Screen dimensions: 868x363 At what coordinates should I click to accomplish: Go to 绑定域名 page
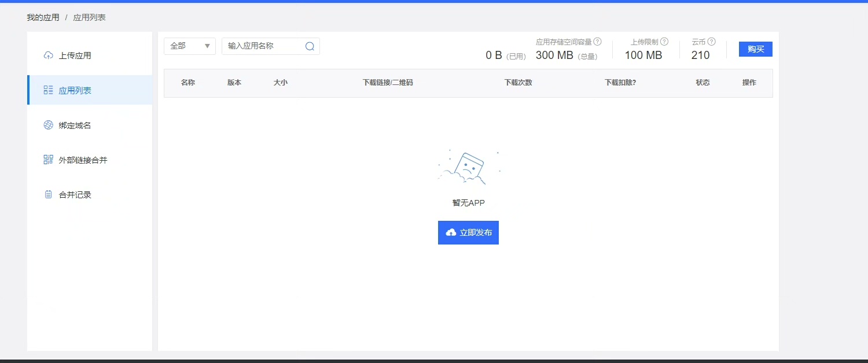coord(90,125)
